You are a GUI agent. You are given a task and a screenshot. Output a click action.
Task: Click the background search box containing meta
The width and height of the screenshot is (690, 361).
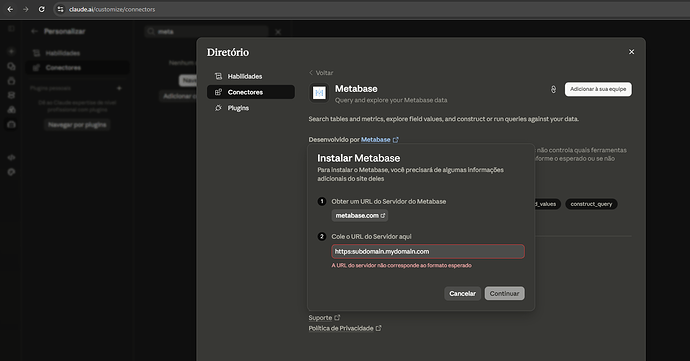point(206,32)
